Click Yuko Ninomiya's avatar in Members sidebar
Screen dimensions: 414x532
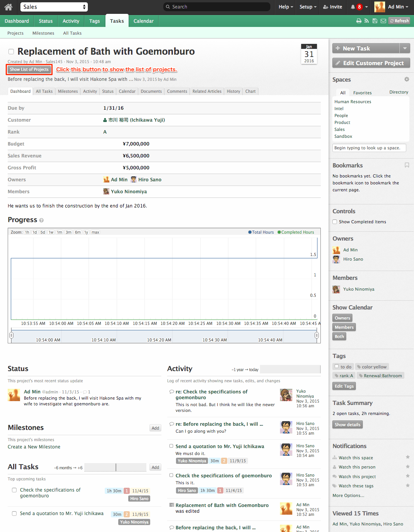pos(337,289)
